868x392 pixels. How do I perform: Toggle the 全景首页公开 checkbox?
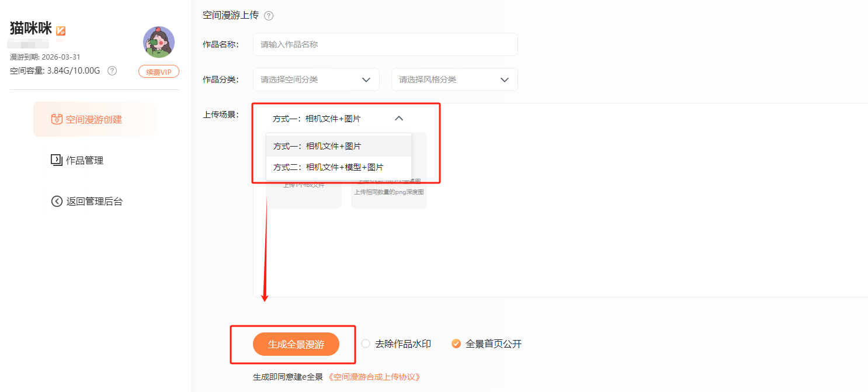point(456,344)
